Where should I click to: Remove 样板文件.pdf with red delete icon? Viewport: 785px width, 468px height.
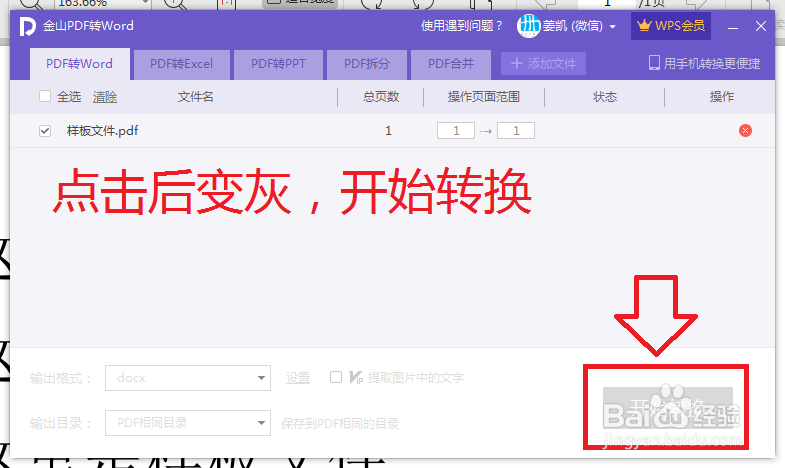pyautogui.click(x=745, y=131)
